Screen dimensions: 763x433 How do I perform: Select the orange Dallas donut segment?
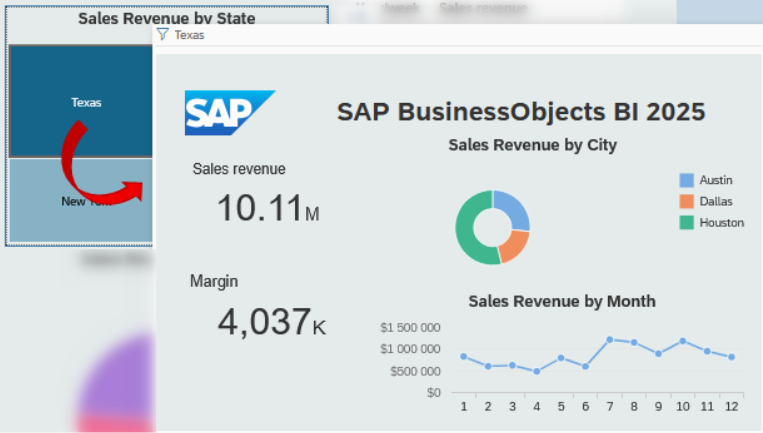[515, 249]
